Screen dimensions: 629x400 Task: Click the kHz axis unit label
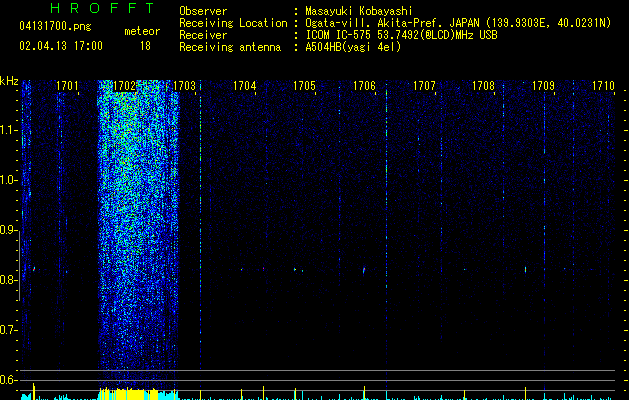(9, 81)
